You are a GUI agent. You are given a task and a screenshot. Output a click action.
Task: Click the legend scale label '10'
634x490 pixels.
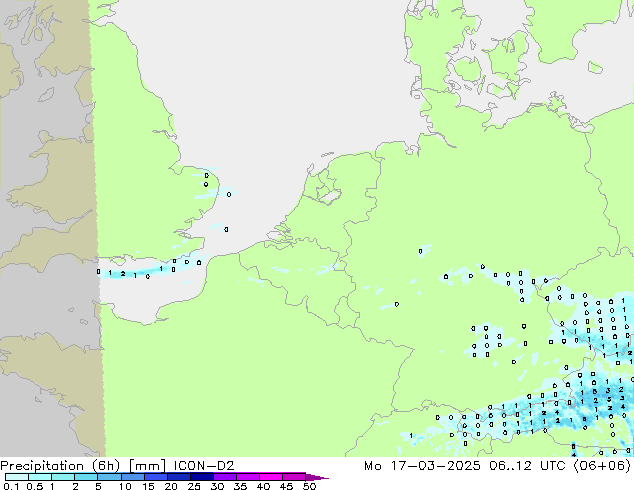(125, 486)
